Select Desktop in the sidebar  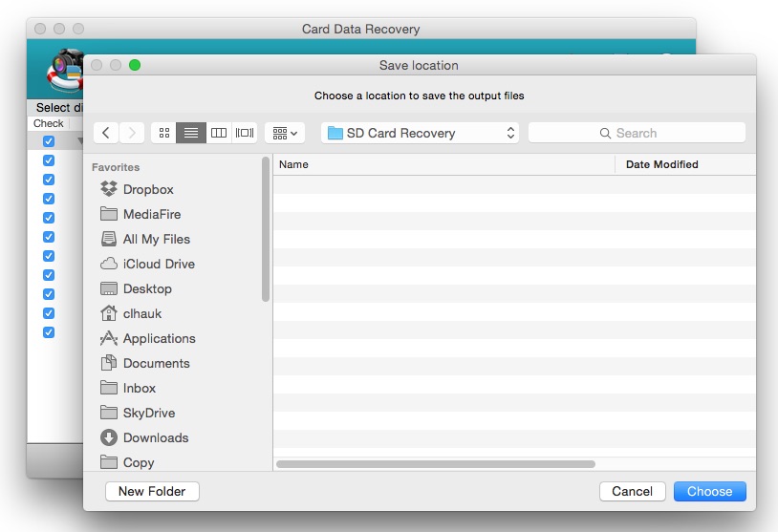pos(147,288)
